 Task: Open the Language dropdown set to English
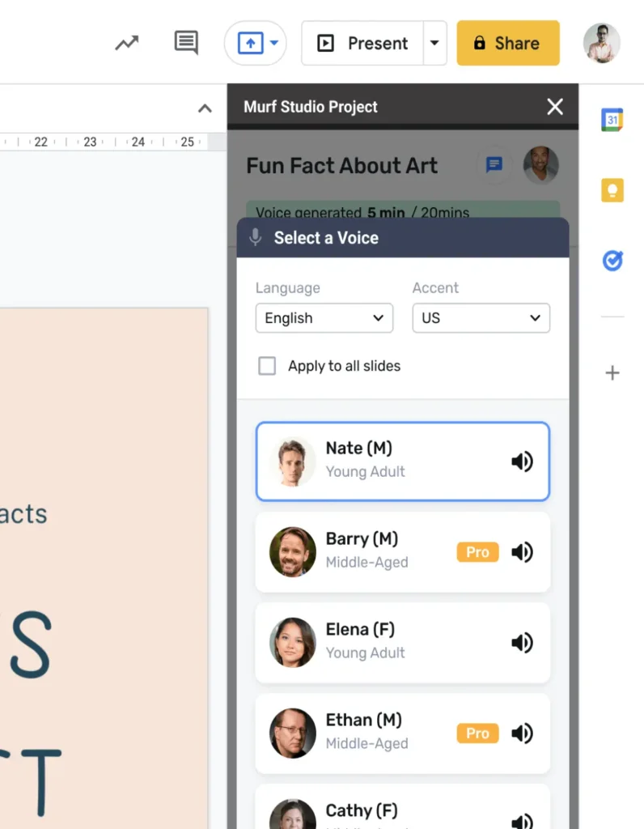coord(324,318)
